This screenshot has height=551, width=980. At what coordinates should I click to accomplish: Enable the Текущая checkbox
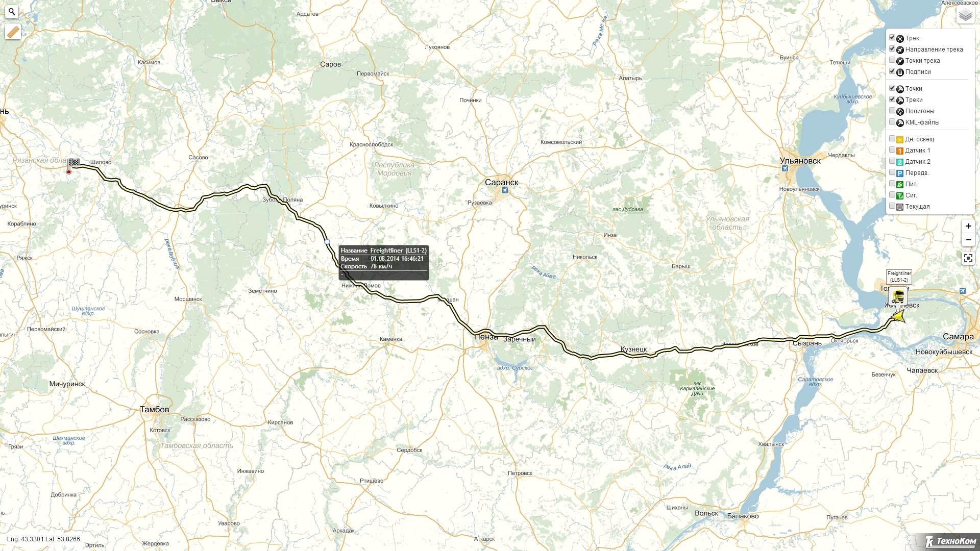click(x=892, y=206)
